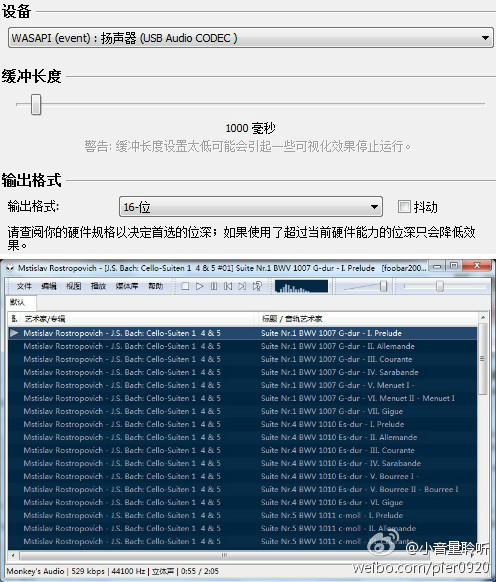Open the 16-位 output format dropdown

251,207
